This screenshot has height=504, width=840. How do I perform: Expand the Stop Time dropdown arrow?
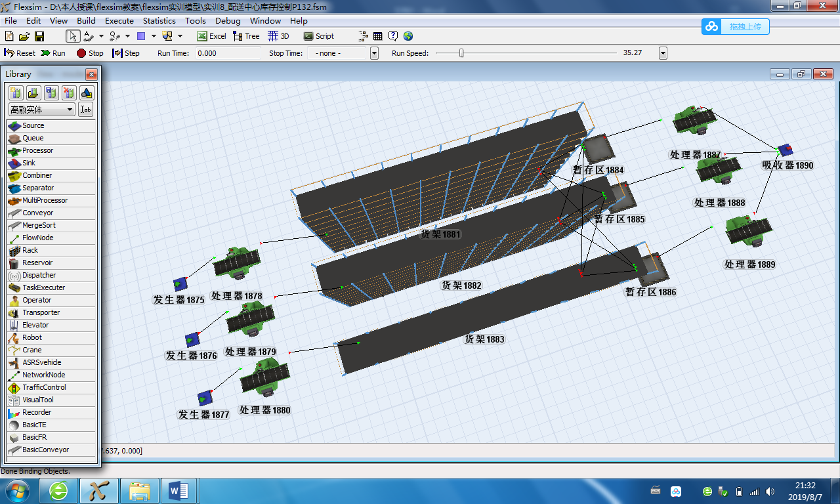click(374, 53)
